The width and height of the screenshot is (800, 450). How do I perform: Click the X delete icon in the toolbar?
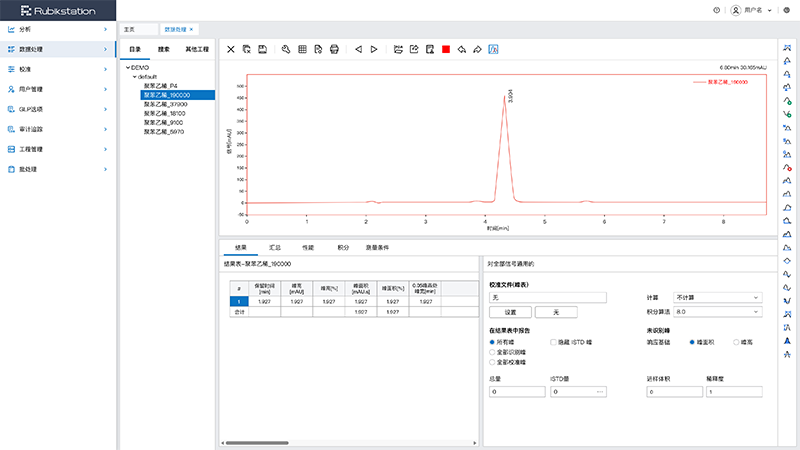click(231, 48)
